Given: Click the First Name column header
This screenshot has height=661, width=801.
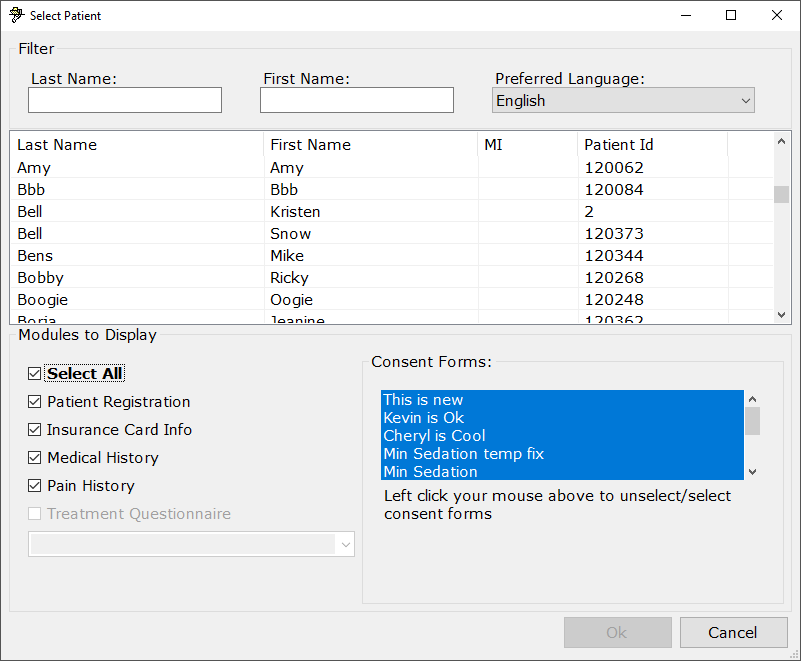Looking at the screenshot, I should 370,145.
